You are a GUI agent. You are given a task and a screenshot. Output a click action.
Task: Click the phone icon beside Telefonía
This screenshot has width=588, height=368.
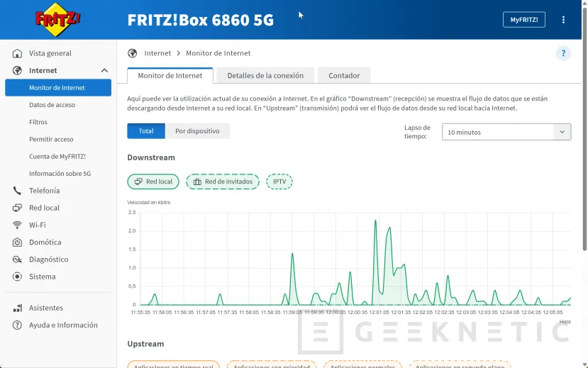click(x=17, y=191)
